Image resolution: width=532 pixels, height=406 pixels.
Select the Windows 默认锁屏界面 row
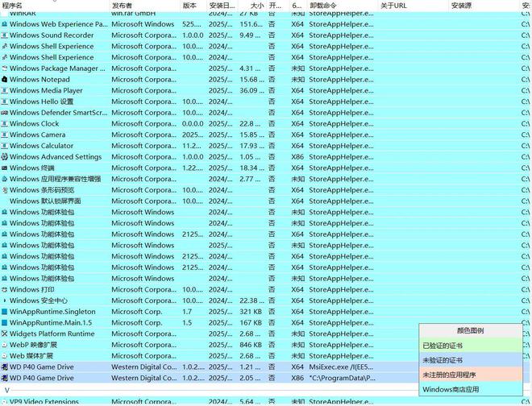click(266, 201)
